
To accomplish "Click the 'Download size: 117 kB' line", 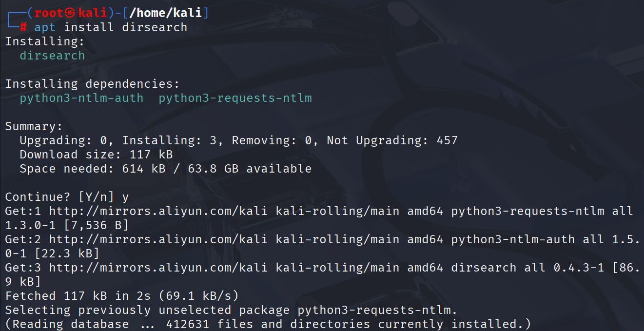I will [96, 155].
